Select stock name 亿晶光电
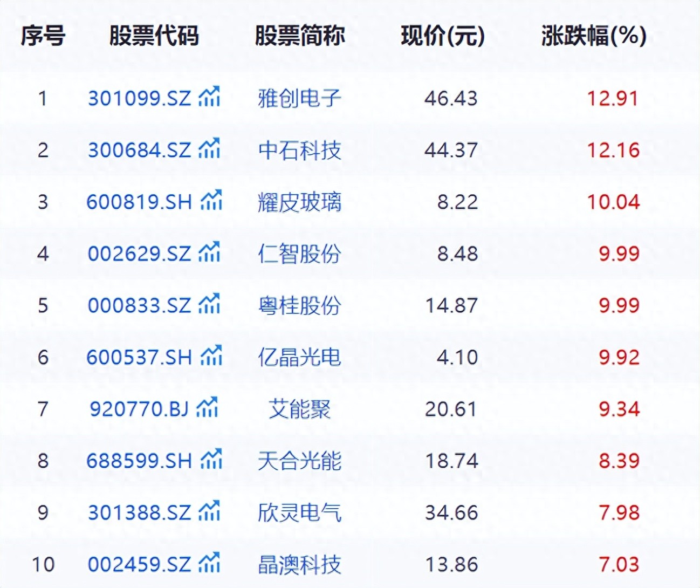The width and height of the screenshot is (700, 588). tap(299, 357)
